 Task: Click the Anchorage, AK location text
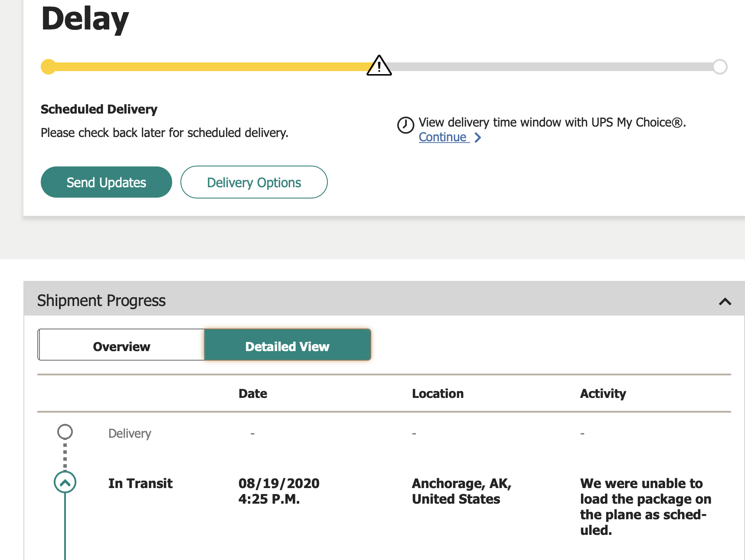coord(462,491)
